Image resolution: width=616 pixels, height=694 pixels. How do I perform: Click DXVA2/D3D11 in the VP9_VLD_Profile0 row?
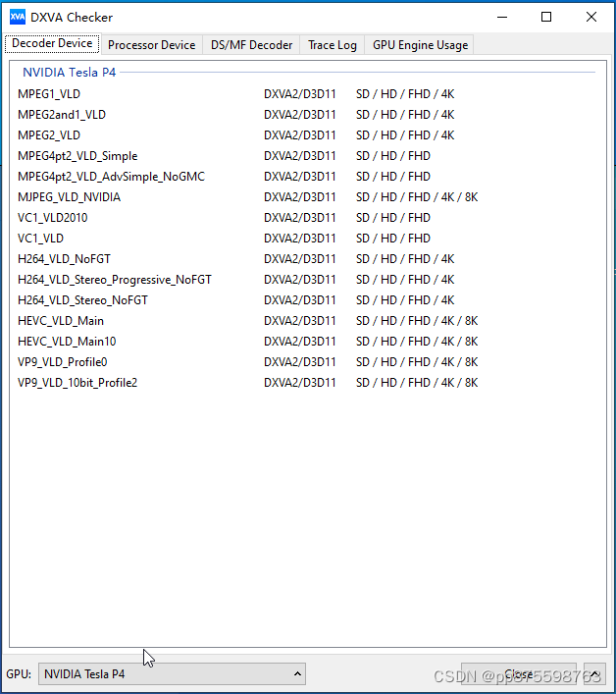[300, 362]
